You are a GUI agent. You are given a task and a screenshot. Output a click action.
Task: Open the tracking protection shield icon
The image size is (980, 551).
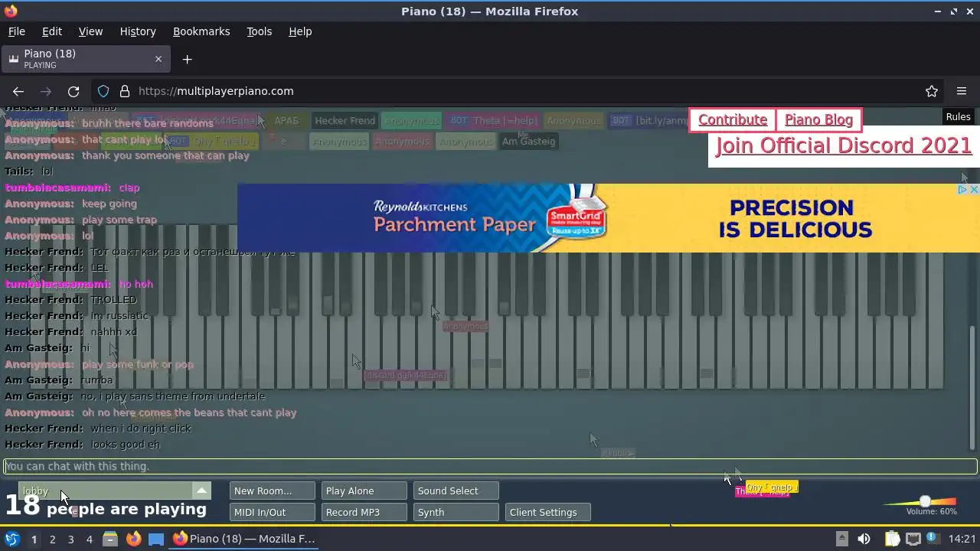(x=103, y=91)
